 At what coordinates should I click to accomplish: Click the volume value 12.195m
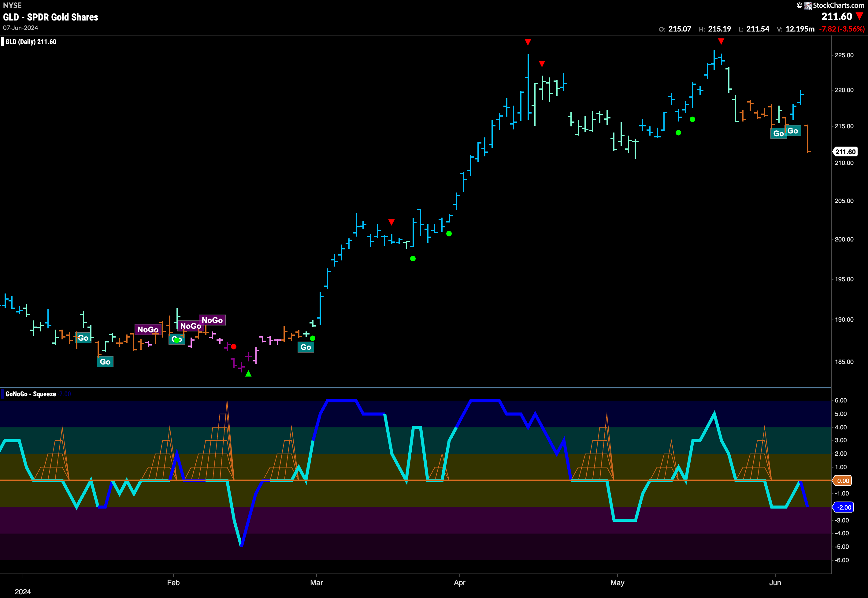(x=800, y=29)
